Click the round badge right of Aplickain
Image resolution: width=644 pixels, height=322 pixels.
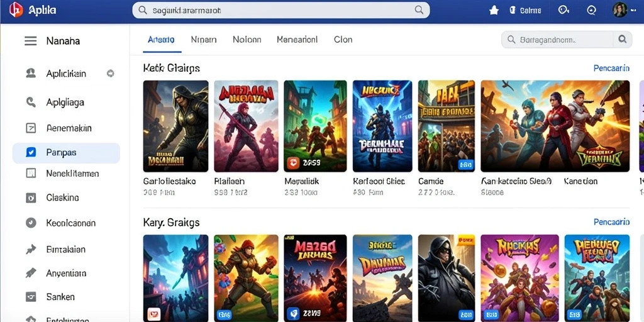point(110,74)
